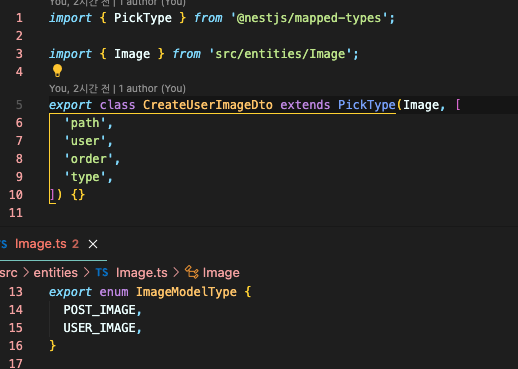Open 'entities' folder in breadcrumb
Viewport: 518px width, 369px height.
[x=56, y=273]
